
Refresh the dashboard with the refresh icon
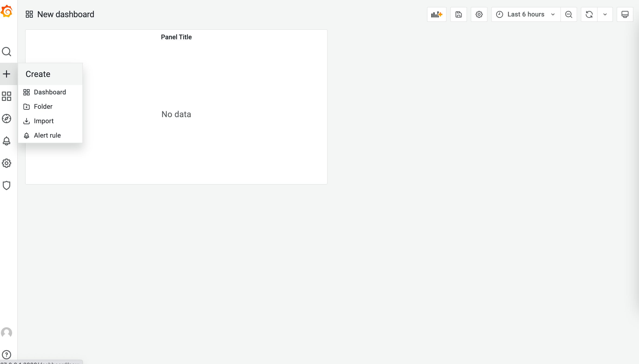click(x=589, y=14)
